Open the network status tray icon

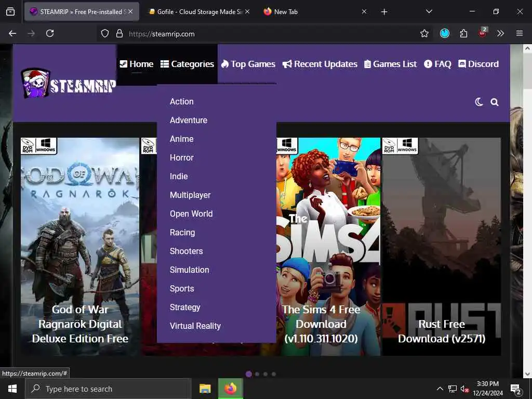(x=452, y=389)
